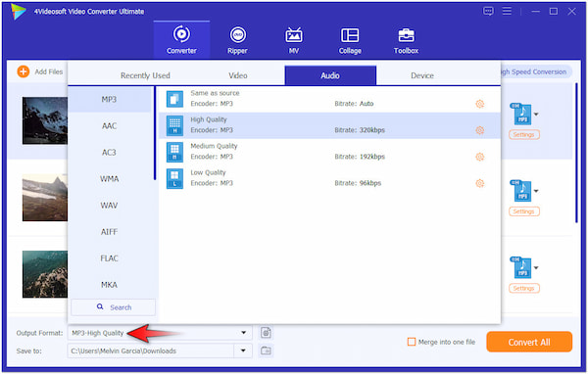This screenshot has height=374, width=588.
Task: Click the orange Add Files plus icon
Action: click(24, 71)
